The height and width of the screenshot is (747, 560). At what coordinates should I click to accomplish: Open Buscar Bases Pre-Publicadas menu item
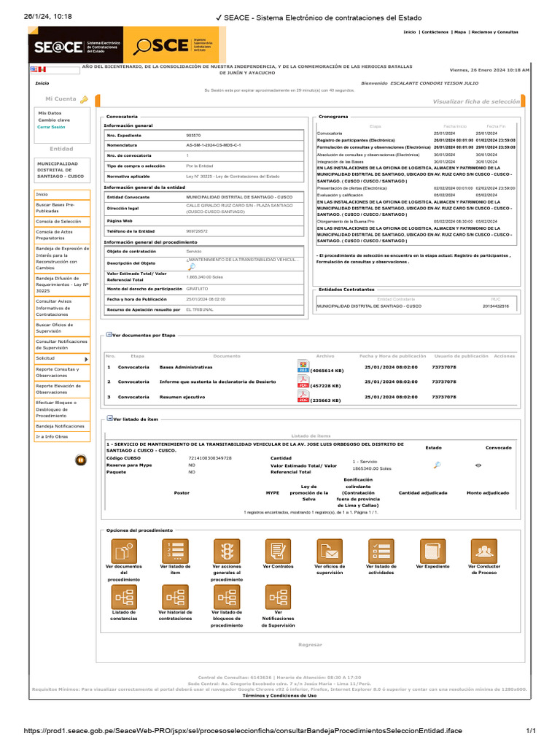click(62, 208)
